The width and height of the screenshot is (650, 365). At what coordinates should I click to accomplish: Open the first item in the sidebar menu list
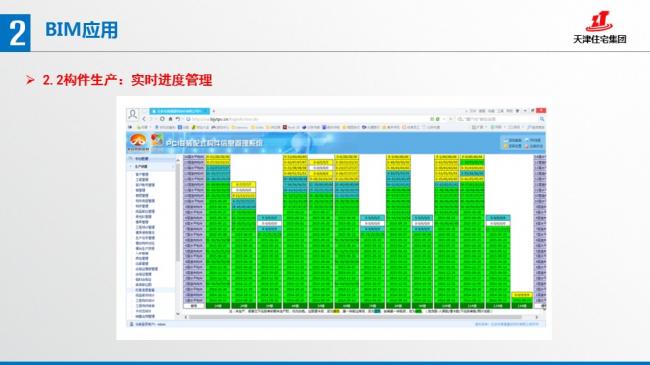tap(142, 175)
